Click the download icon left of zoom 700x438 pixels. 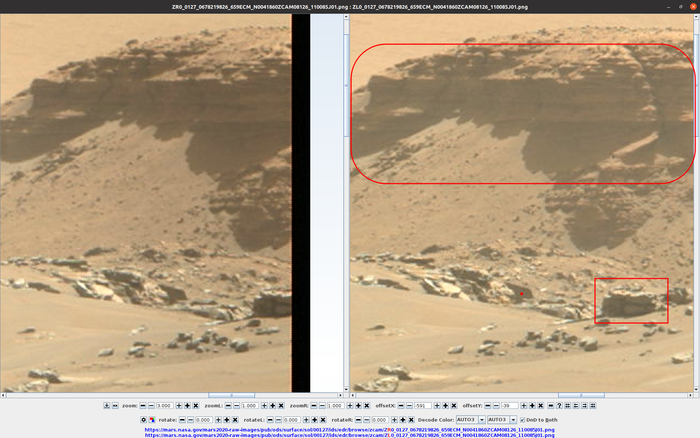tap(107, 405)
